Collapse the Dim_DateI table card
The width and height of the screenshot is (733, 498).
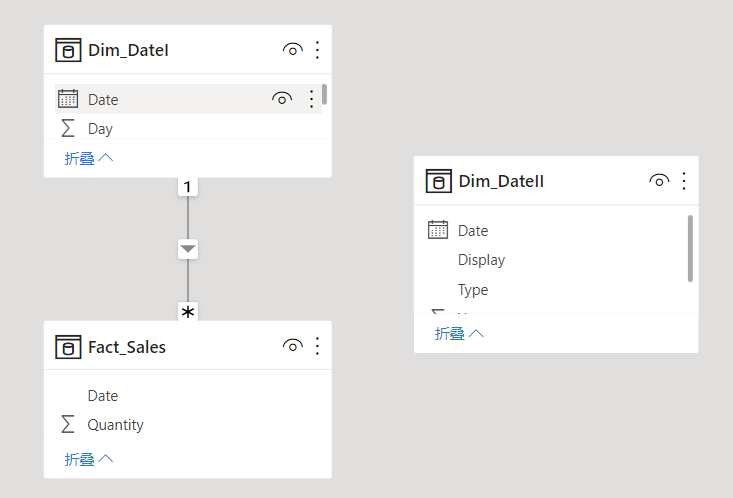(x=89, y=158)
